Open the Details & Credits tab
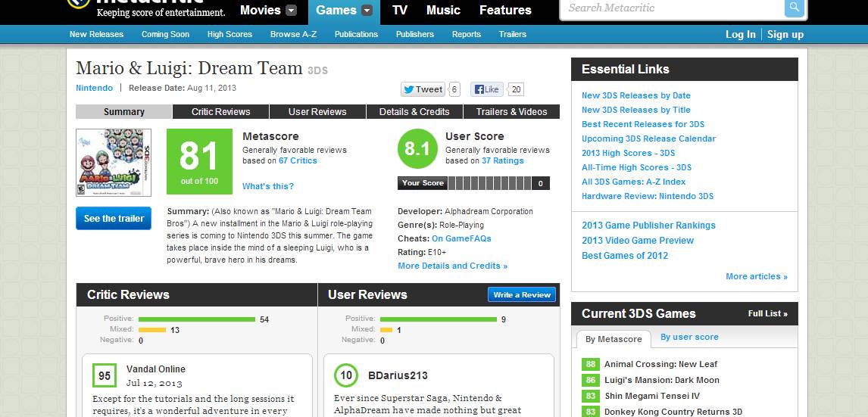This screenshot has width=868, height=417. (x=414, y=112)
